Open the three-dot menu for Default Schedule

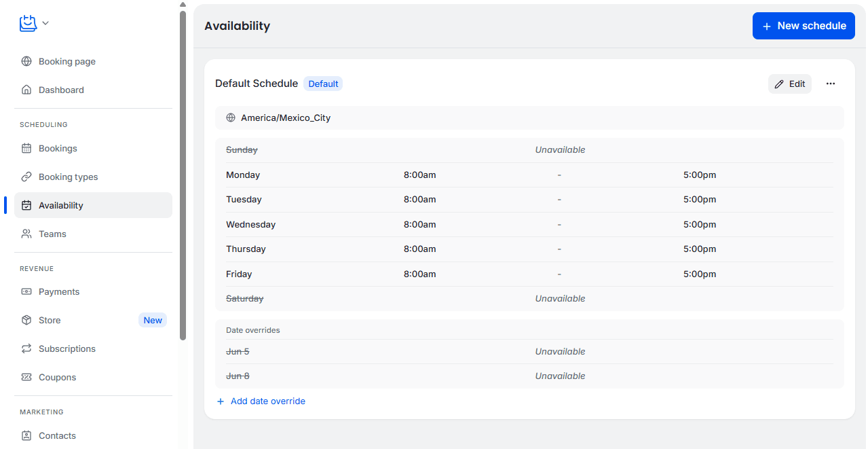pos(831,84)
